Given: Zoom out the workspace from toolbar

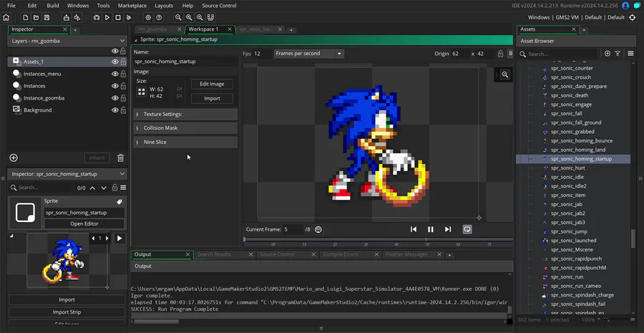Looking at the screenshot, I should pyautogui.click(x=178, y=18).
